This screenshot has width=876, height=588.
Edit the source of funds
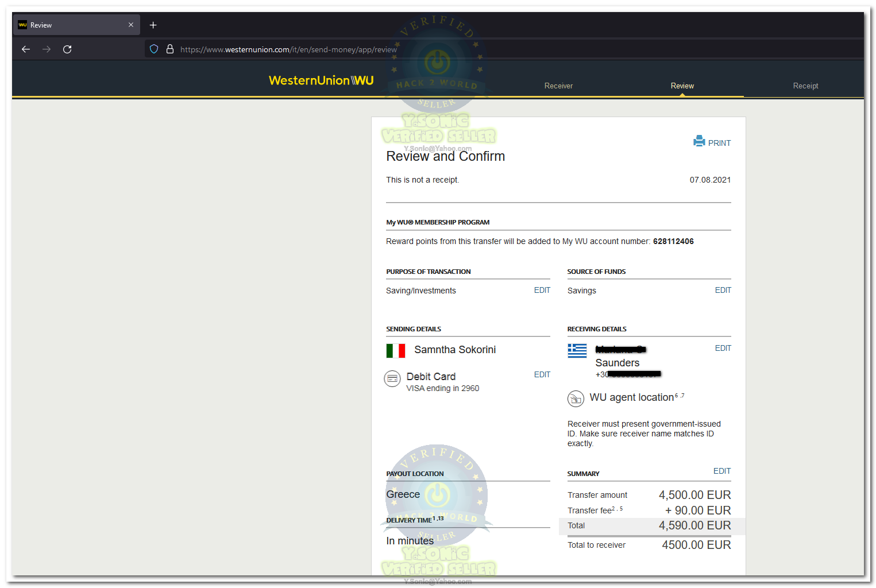click(723, 291)
